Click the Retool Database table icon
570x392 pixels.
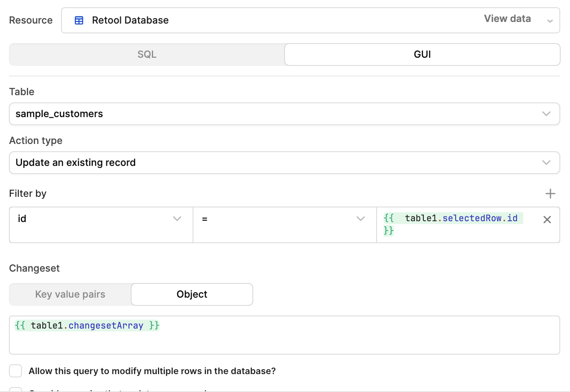point(79,20)
